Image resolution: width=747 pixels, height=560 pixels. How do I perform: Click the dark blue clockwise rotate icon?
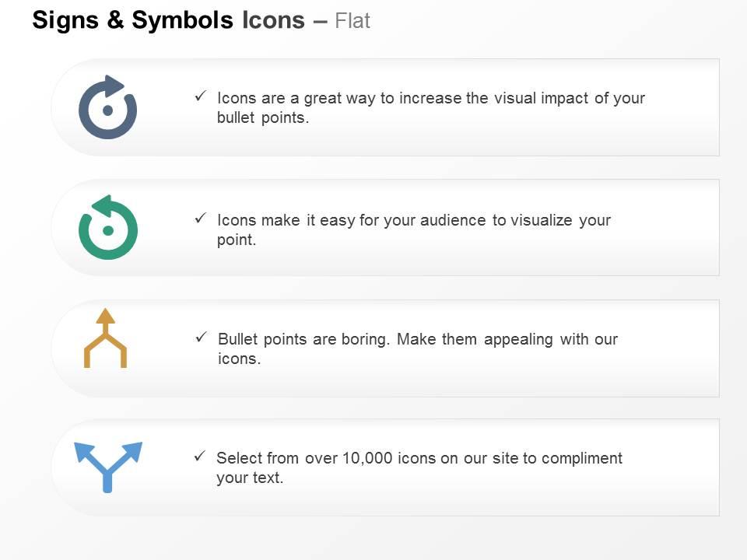107,107
